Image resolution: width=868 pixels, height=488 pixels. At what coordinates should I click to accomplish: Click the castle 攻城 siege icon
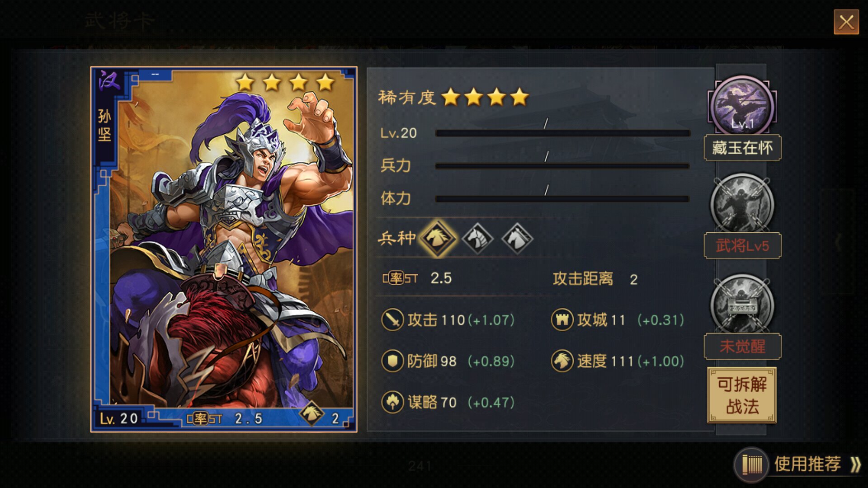[562, 320]
